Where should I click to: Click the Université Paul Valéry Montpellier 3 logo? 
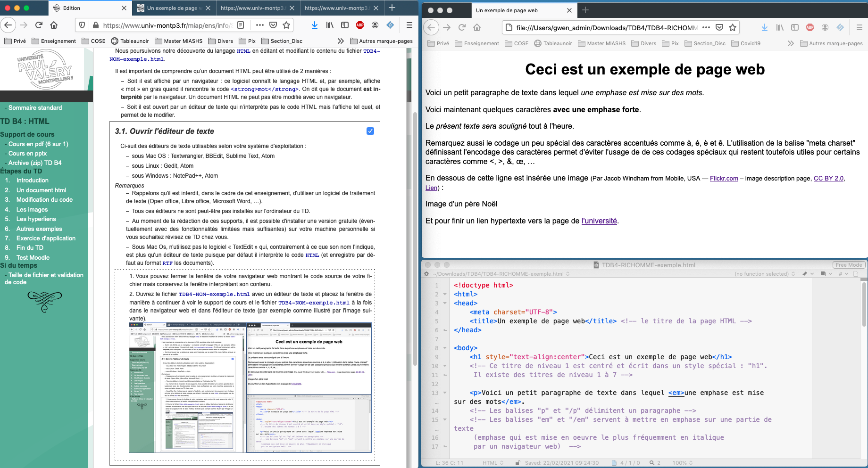pyautogui.click(x=45, y=70)
